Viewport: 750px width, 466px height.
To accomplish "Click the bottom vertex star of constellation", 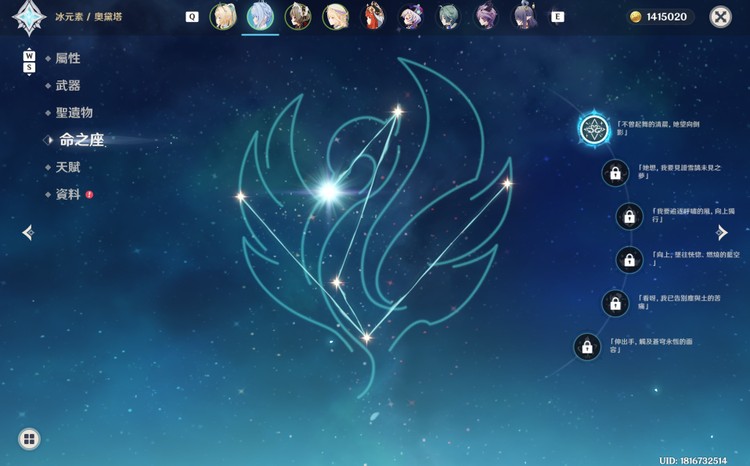I will (x=367, y=338).
